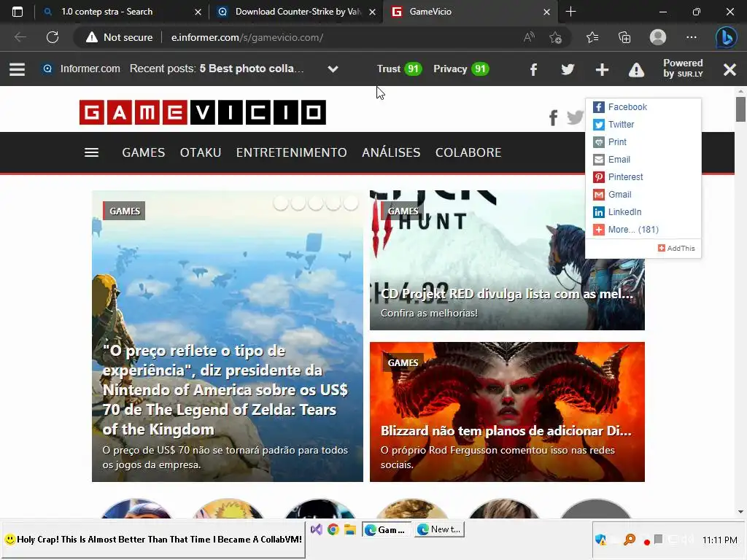The height and width of the screenshot is (560, 747).
Task: Toggle the Read aloud icon
Action: (x=529, y=37)
